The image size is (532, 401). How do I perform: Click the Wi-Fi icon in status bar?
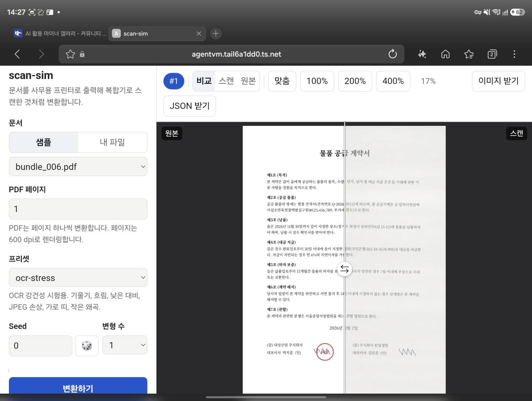click(497, 12)
